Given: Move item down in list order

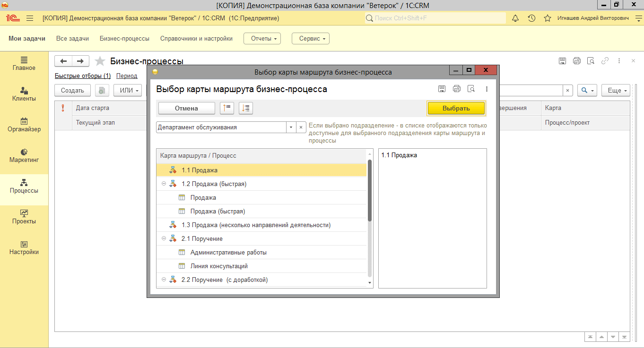Looking at the screenshot, I should click(246, 108).
